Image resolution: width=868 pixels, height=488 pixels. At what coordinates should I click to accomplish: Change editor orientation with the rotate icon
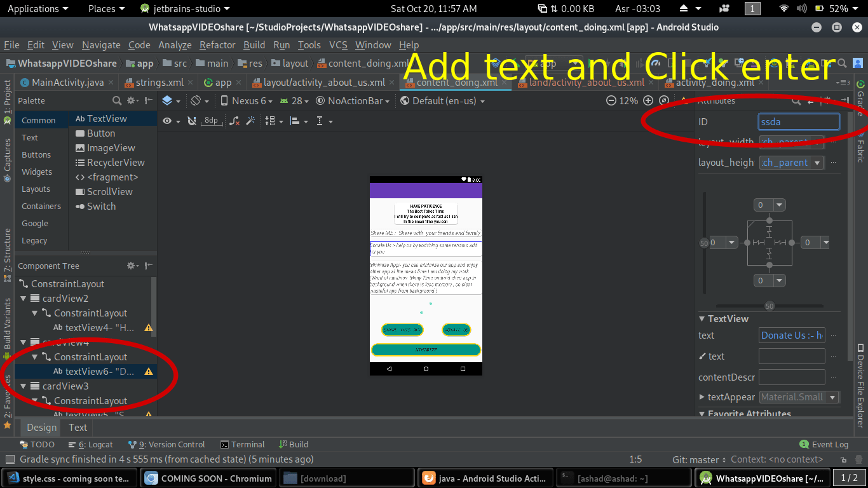[200, 100]
